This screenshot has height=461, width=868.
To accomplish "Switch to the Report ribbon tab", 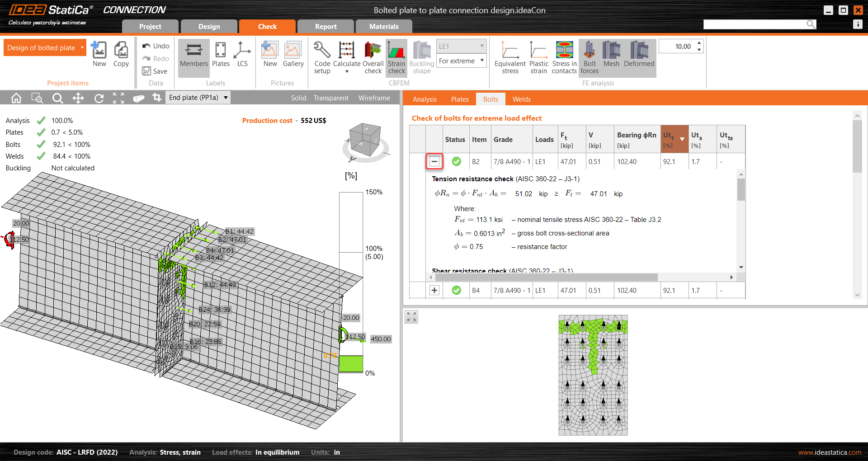I will tap(325, 26).
